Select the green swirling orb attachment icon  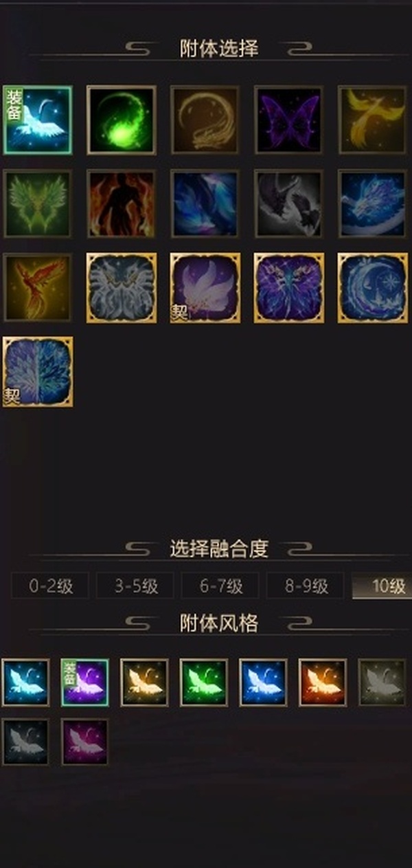[x=121, y=120]
